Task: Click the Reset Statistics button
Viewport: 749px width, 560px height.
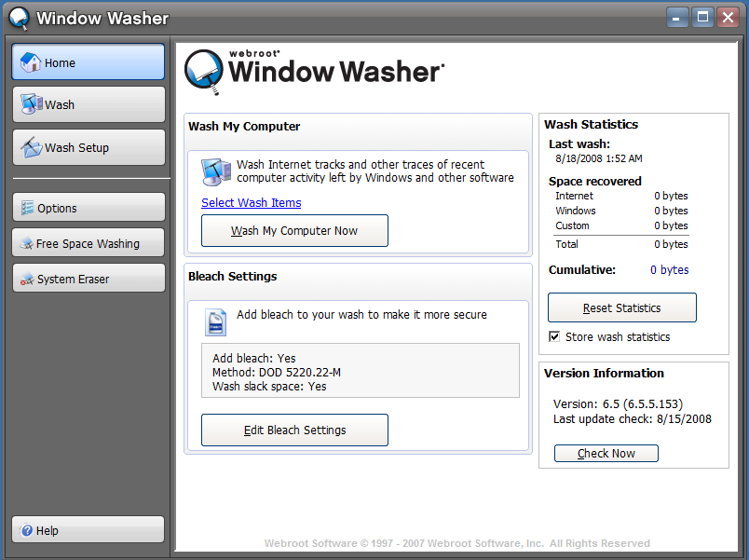Action: click(622, 307)
